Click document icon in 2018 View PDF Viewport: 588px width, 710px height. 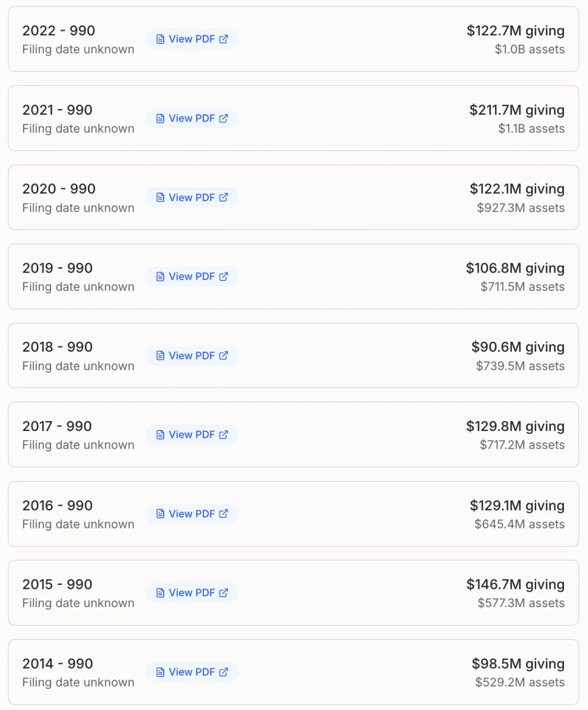click(x=160, y=355)
